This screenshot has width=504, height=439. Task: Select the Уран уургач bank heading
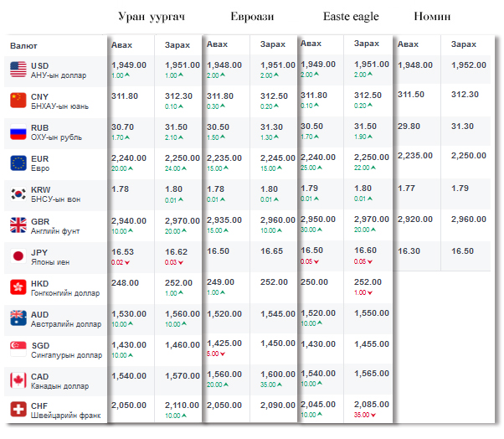click(x=152, y=17)
